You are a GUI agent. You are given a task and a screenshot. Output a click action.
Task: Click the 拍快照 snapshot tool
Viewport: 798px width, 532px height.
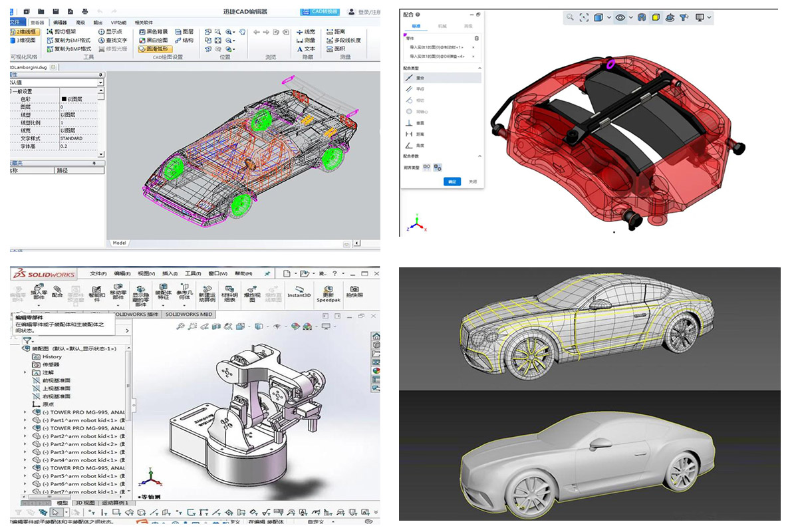click(x=354, y=291)
